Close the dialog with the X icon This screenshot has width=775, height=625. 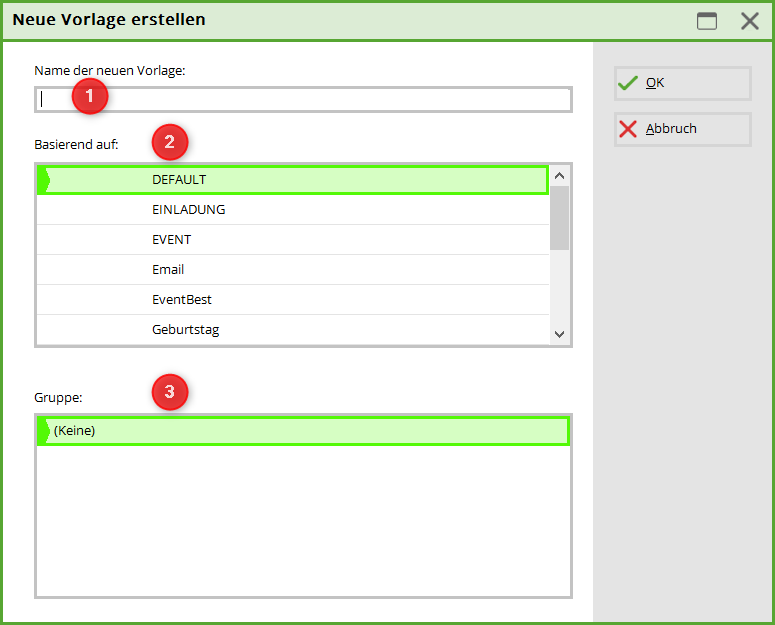pos(750,21)
